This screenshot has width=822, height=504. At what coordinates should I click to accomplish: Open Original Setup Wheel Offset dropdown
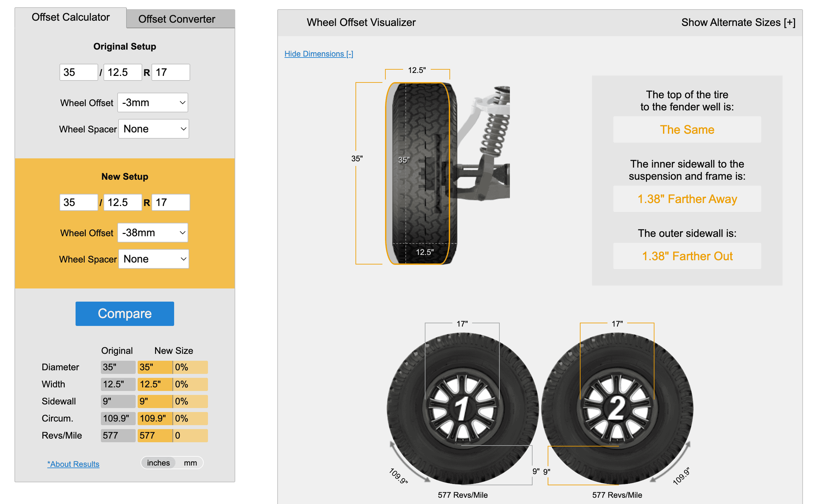(x=153, y=103)
